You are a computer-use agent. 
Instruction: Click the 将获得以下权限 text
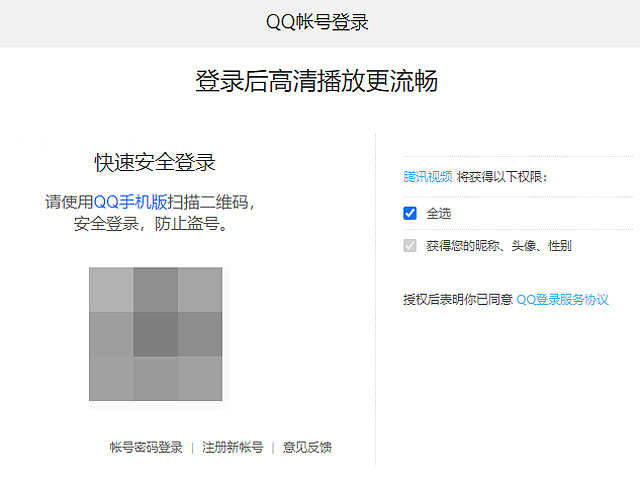[502, 177]
